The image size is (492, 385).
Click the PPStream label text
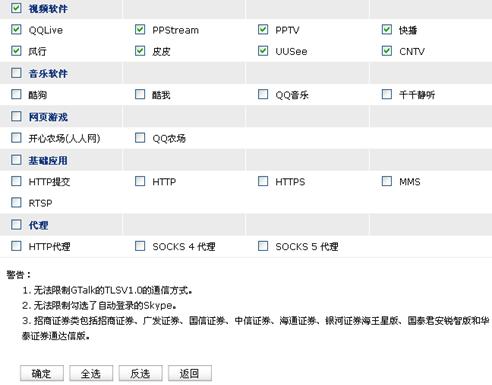176,30
